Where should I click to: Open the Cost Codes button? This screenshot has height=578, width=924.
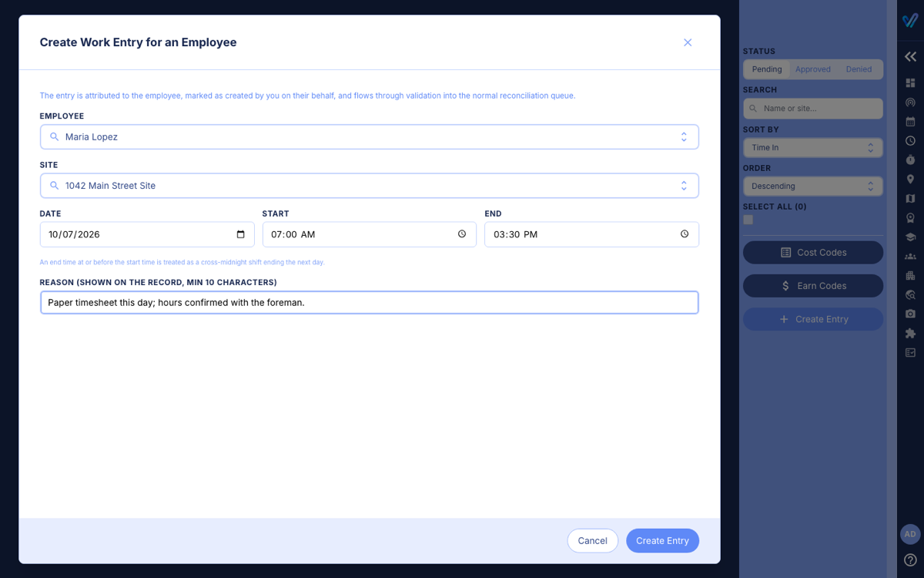coord(813,253)
